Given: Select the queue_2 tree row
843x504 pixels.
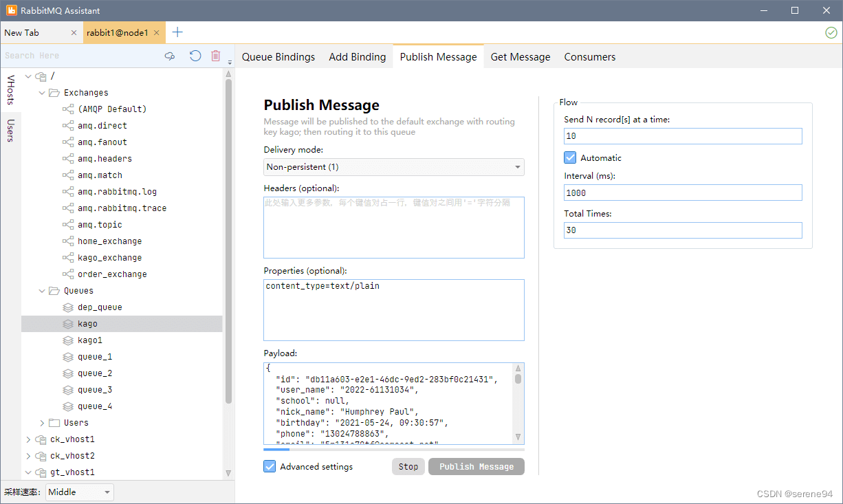Looking at the screenshot, I should 122,373.
